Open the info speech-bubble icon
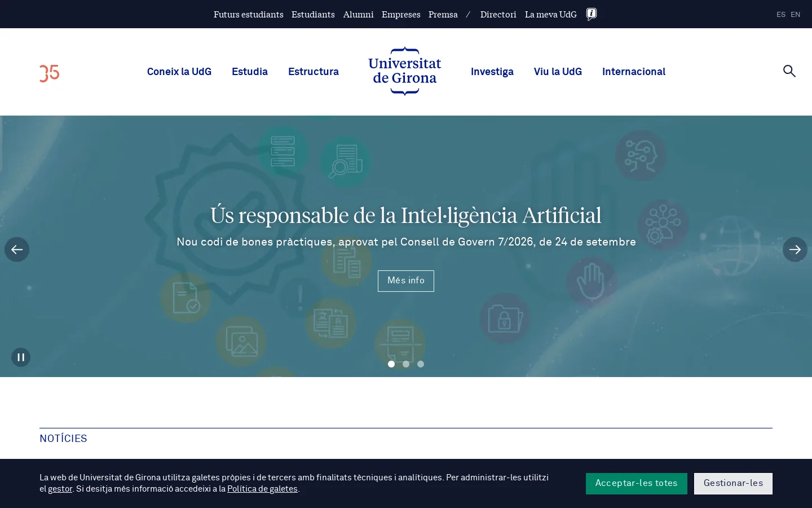This screenshot has width=812, height=508. pyautogui.click(x=592, y=15)
